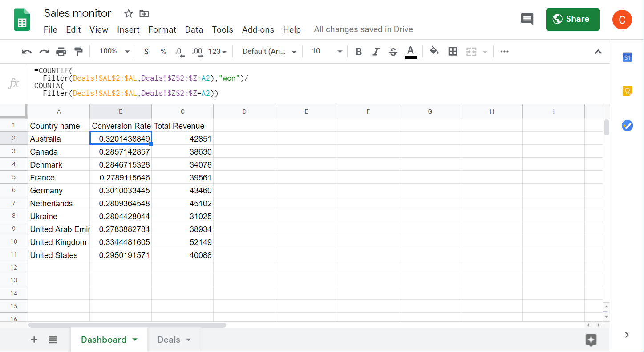This screenshot has height=352, width=644.
Task: Decrease decimal places
Action: [179, 52]
